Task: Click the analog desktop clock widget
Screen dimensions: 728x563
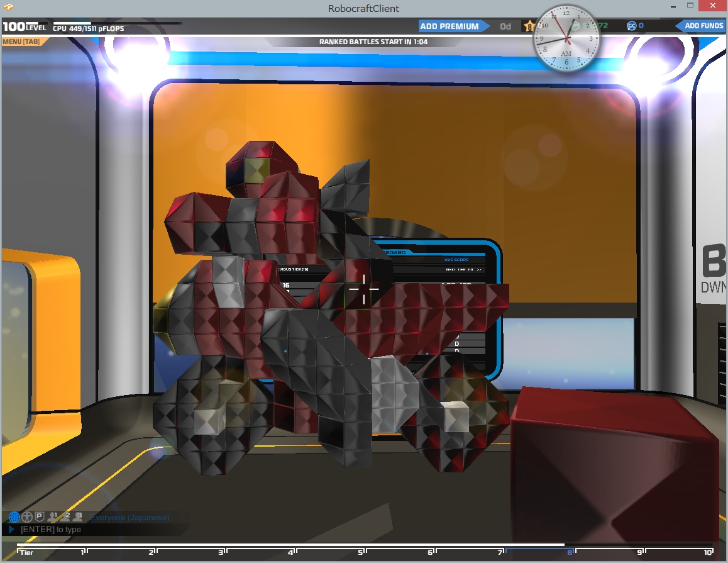Action: click(566, 38)
